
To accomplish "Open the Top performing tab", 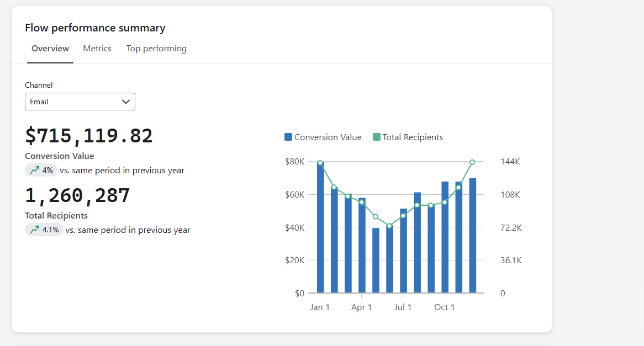I will point(156,49).
